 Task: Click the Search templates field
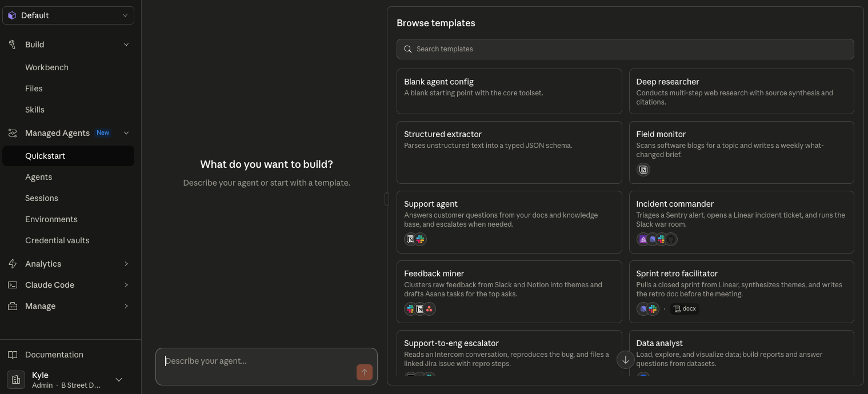[x=625, y=49]
